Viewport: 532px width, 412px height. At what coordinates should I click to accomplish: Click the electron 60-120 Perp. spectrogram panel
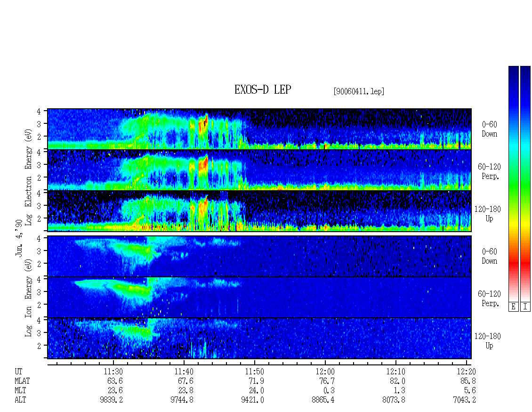coord(259,170)
